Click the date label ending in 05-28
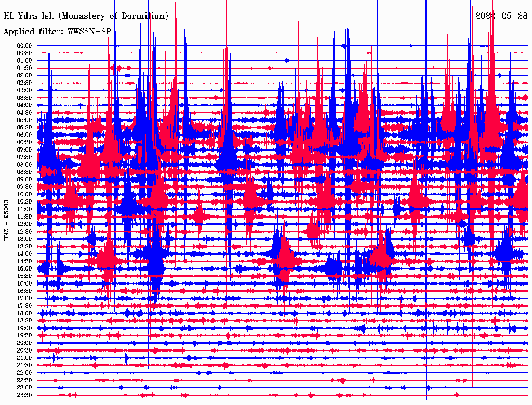Image resolution: width=532 pixels, height=405 pixels. [x=501, y=16]
